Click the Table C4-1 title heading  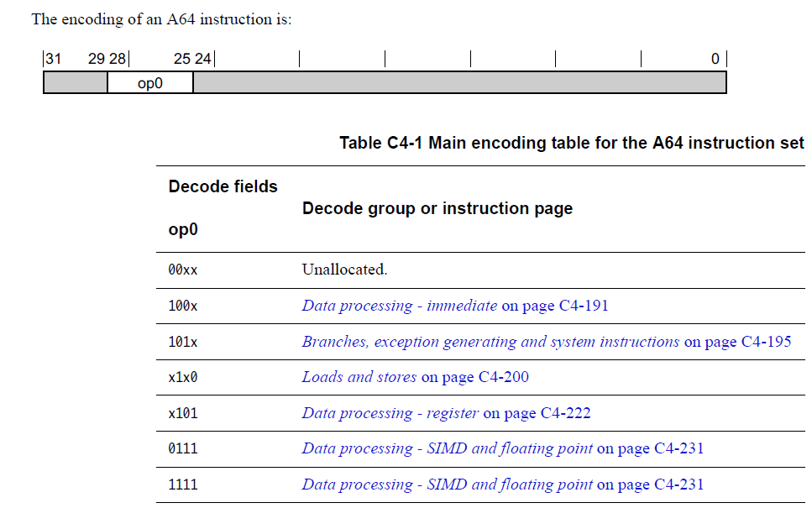pos(572,143)
